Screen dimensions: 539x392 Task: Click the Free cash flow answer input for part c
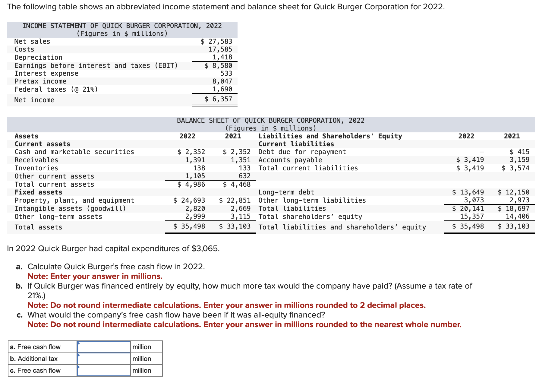(104, 370)
